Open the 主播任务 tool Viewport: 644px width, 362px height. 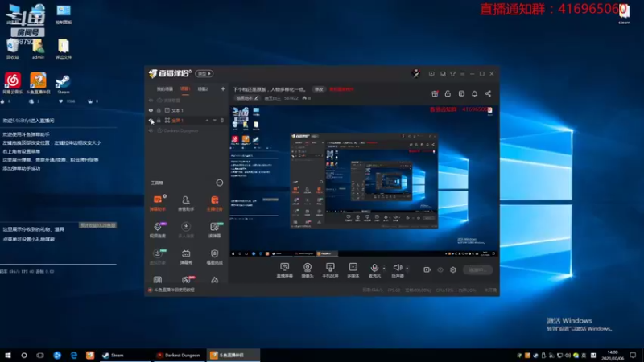214,203
